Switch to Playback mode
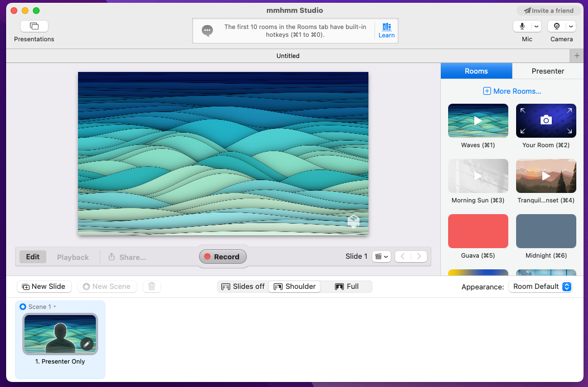 pyautogui.click(x=72, y=257)
